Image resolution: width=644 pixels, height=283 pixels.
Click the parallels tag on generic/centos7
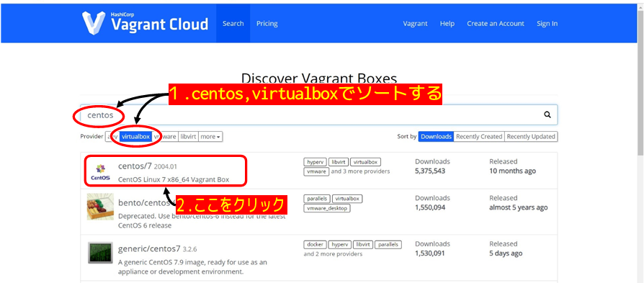pos(388,245)
